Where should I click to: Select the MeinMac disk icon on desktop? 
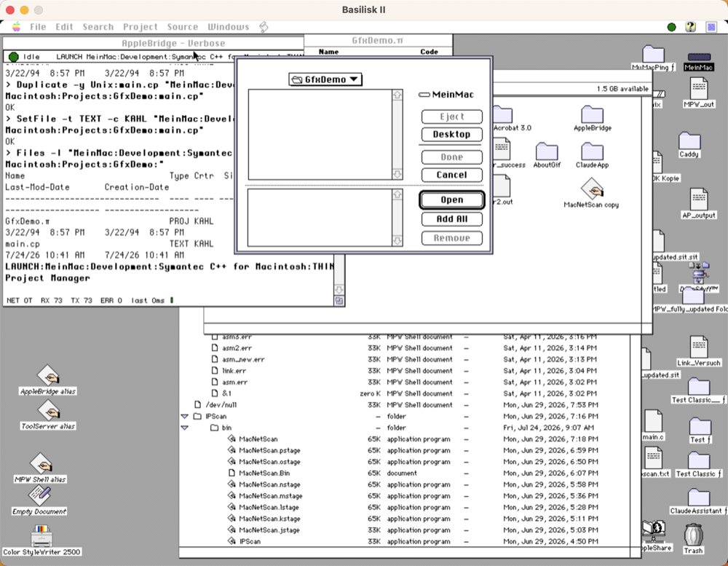pos(698,57)
